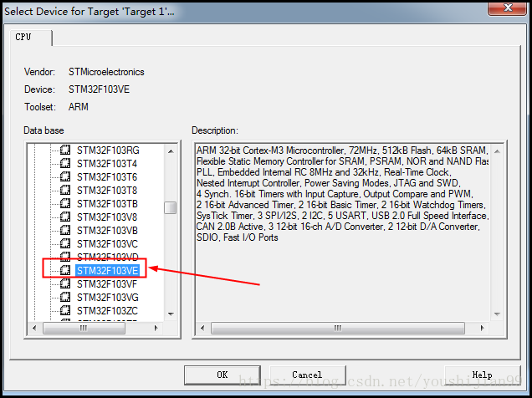Click the chip icon beside STM32F103VE
The image size is (532, 398).
point(65,270)
